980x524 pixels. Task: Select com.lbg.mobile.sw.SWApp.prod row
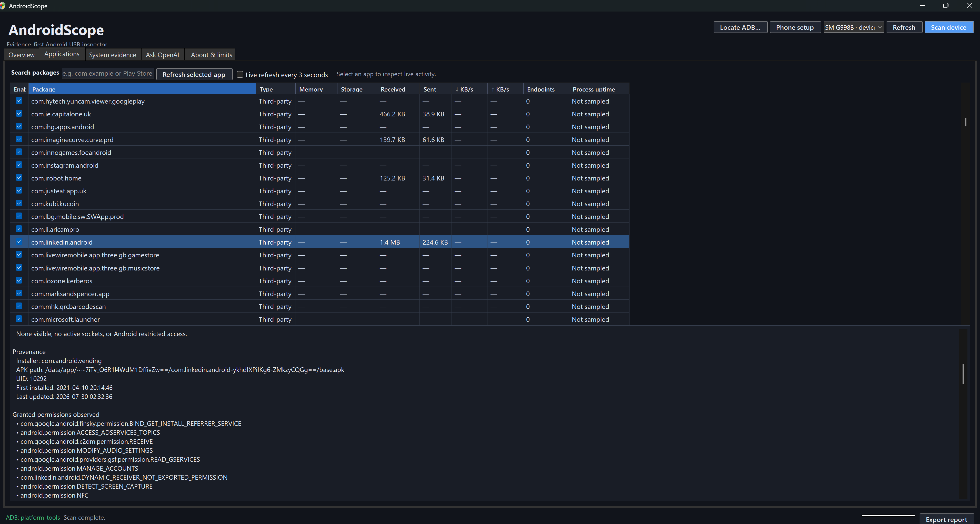tap(319, 216)
